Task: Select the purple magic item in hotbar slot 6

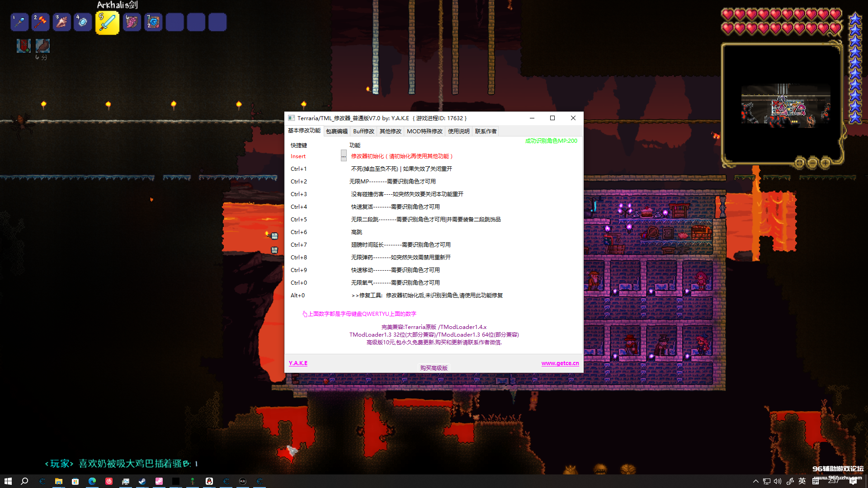Action: point(132,22)
